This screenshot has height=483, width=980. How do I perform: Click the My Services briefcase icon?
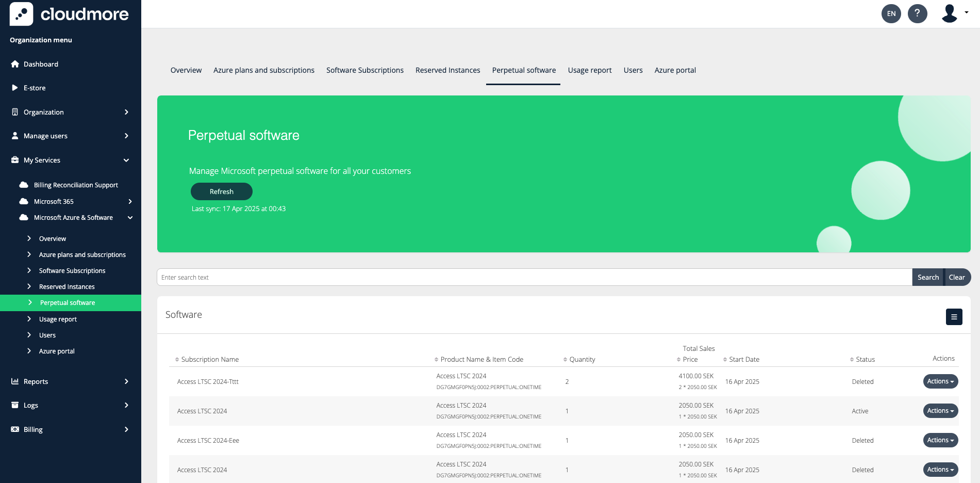(x=14, y=160)
